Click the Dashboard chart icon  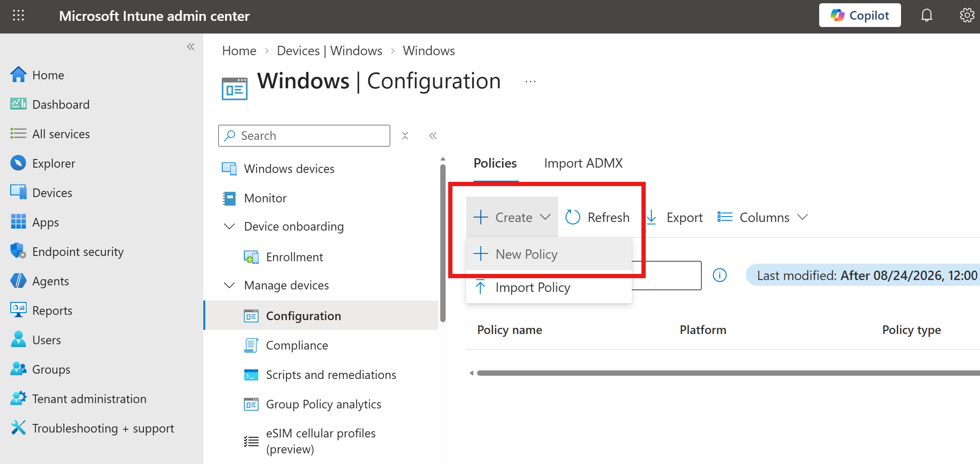pyautogui.click(x=18, y=104)
